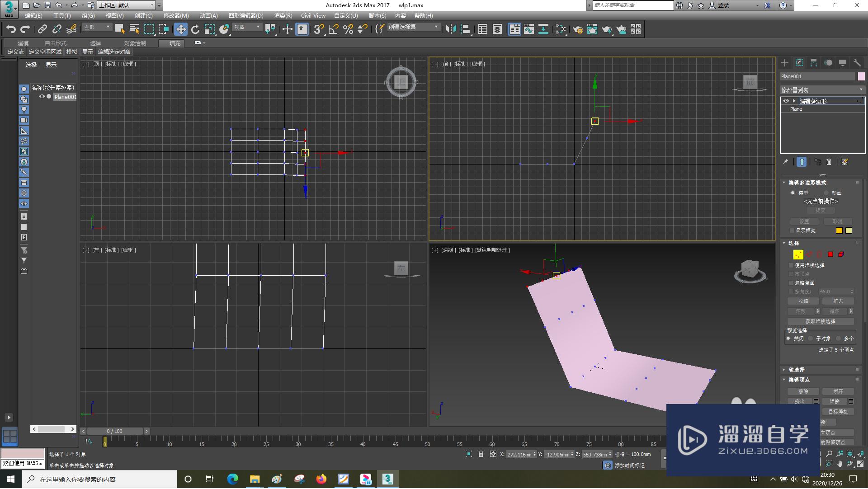Open Render Setup teapot icon
Screen dimensions: 868x489
tap(578, 29)
